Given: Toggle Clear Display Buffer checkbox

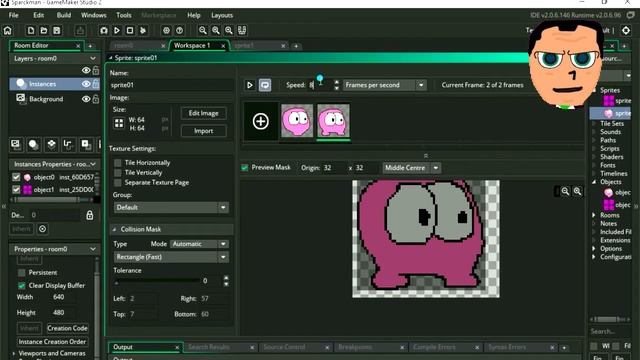Looking at the screenshot, I should pyautogui.click(x=22, y=286).
